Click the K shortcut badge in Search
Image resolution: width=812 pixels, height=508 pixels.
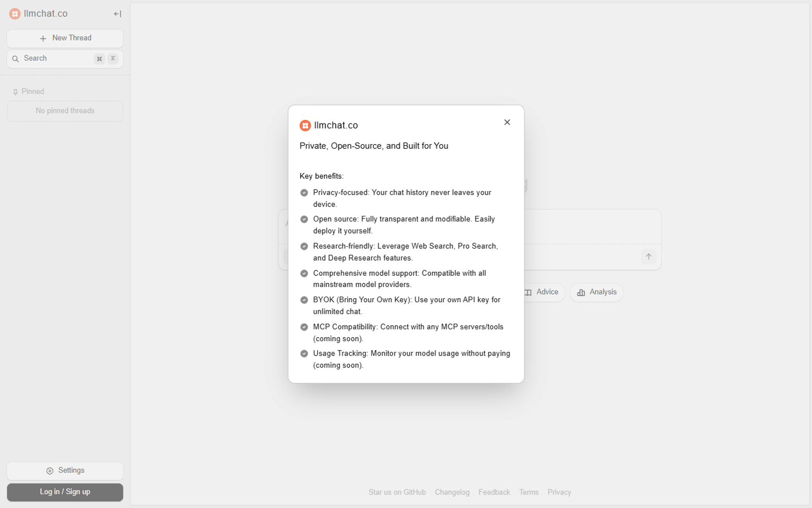[x=113, y=59]
